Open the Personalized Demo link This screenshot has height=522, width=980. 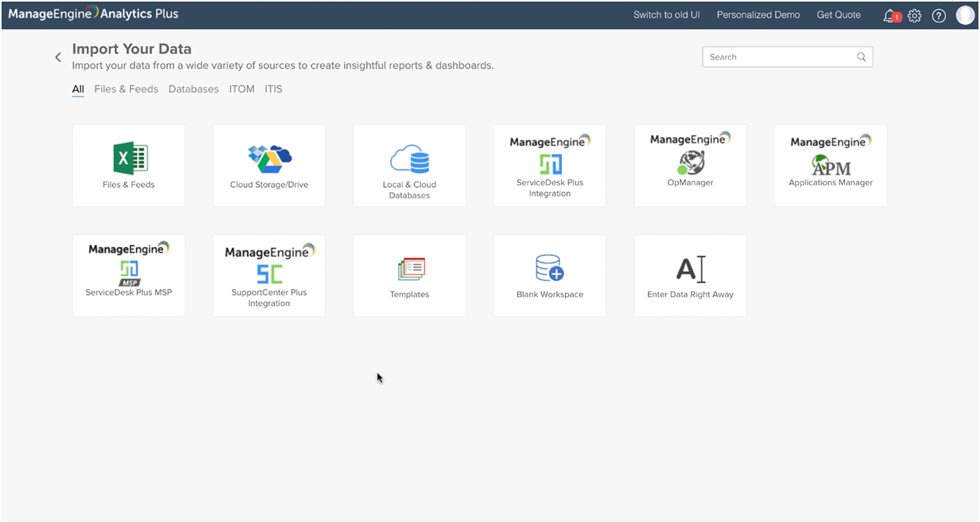(759, 15)
